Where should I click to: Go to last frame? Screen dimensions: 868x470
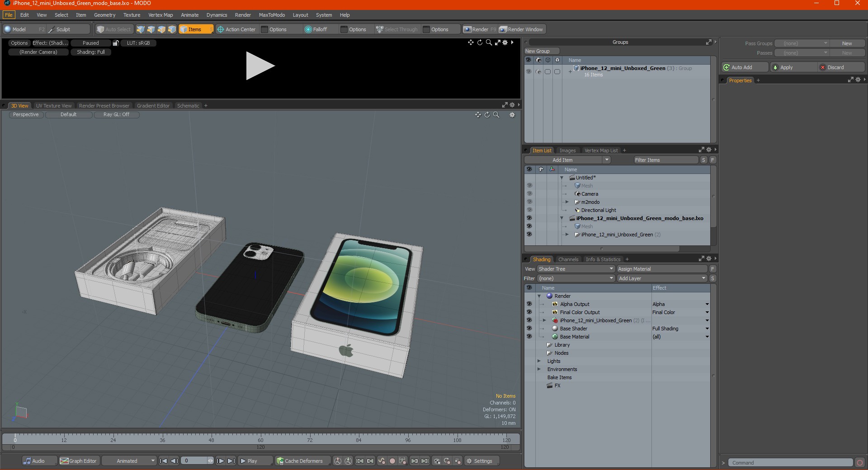pos(231,461)
